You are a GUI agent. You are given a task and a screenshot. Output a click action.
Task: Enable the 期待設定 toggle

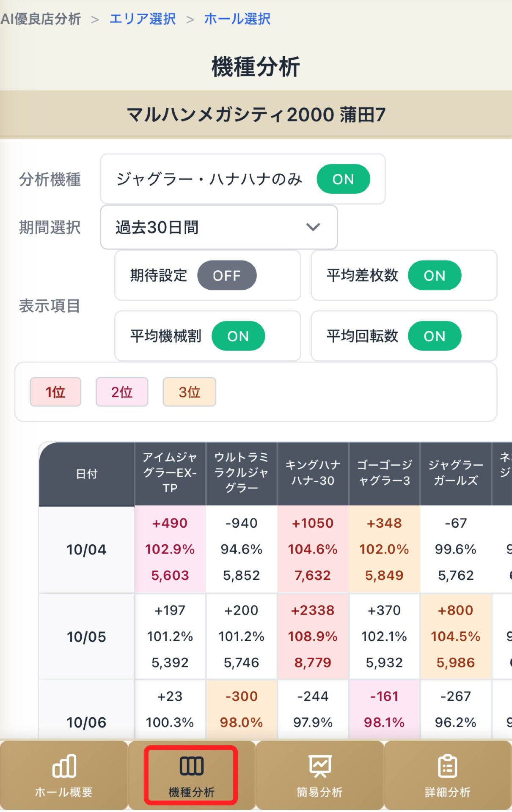click(227, 276)
